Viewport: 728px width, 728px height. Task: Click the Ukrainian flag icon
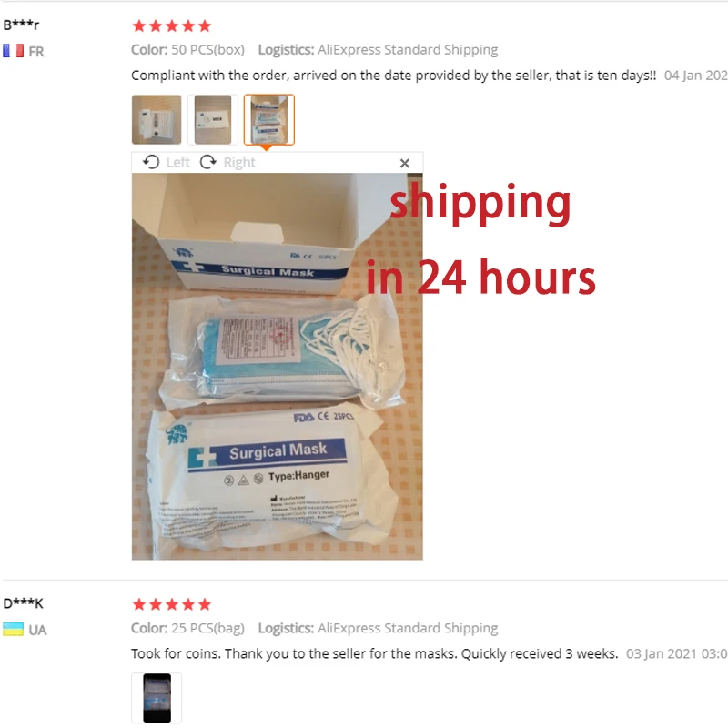[13, 629]
